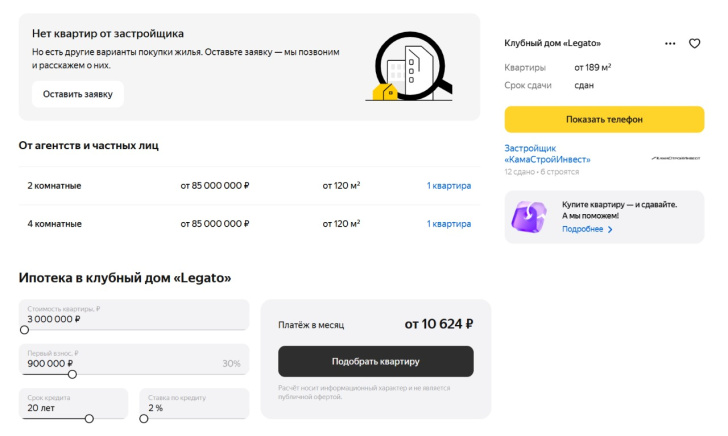Click the «Подобрать квартиру» button
This screenshot has height=436, width=728.
point(375,361)
